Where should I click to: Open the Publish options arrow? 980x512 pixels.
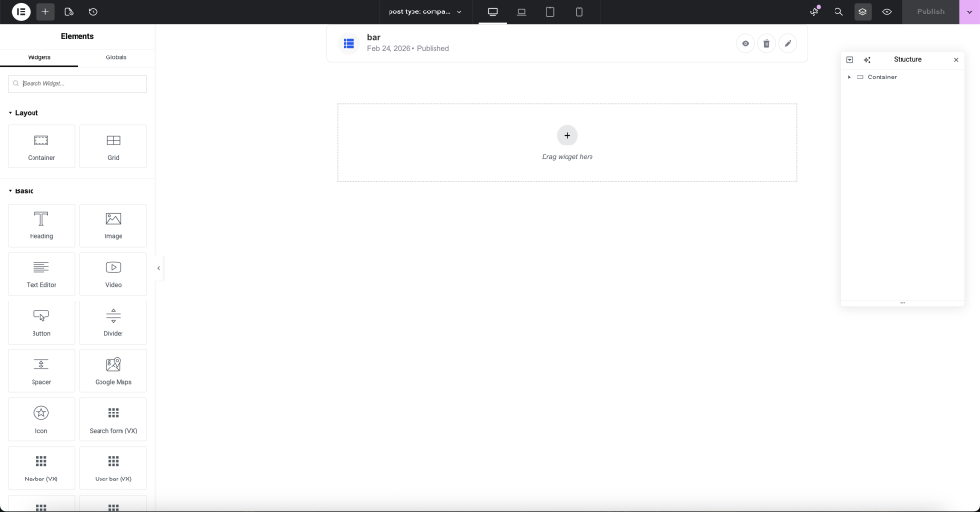969,11
